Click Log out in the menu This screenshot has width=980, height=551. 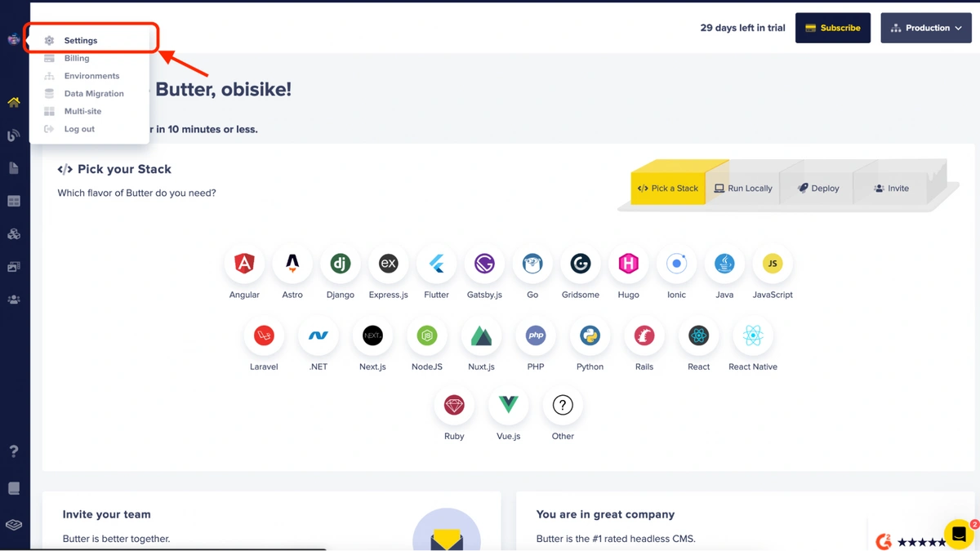79,129
